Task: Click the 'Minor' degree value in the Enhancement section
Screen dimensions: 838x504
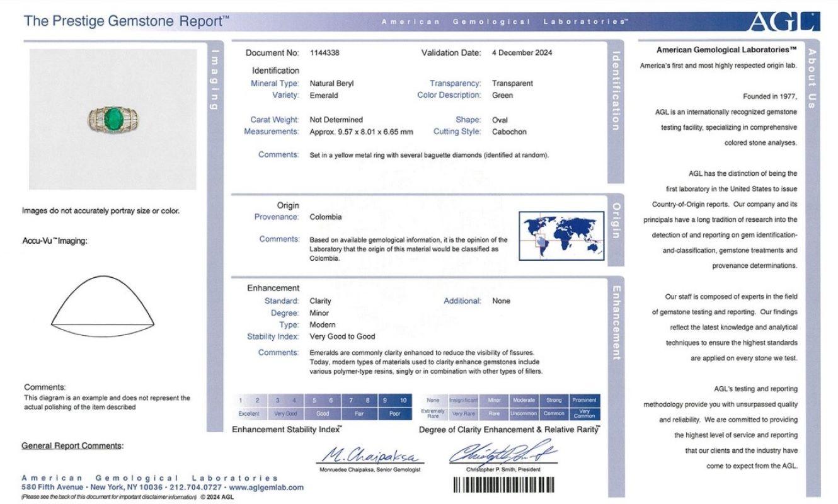Action: [x=319, y=313]
